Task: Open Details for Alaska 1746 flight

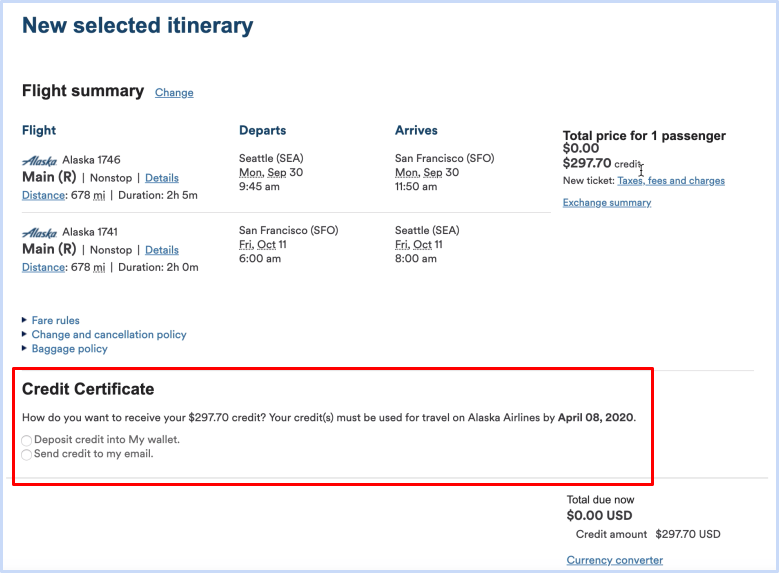Action: coord(162,178)
